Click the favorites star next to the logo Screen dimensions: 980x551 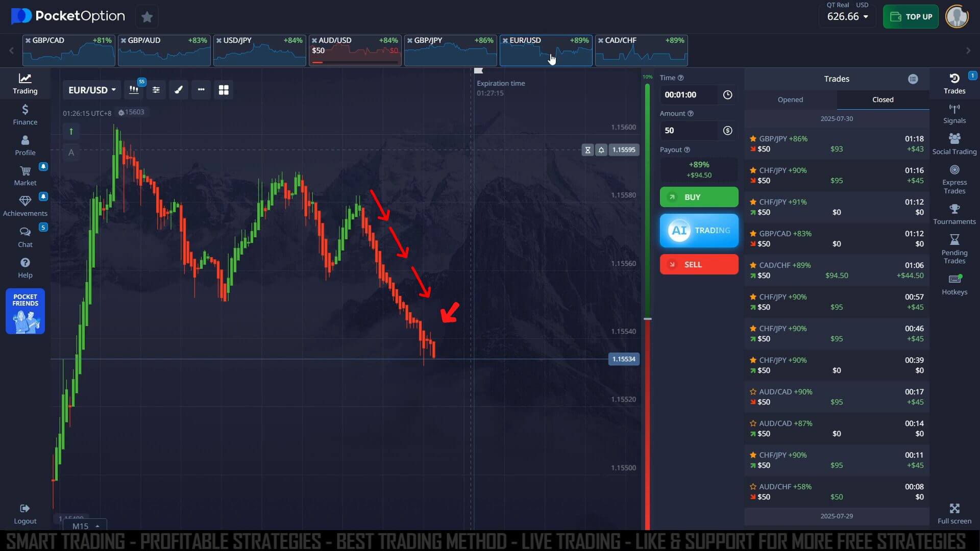tap(147, 17)
